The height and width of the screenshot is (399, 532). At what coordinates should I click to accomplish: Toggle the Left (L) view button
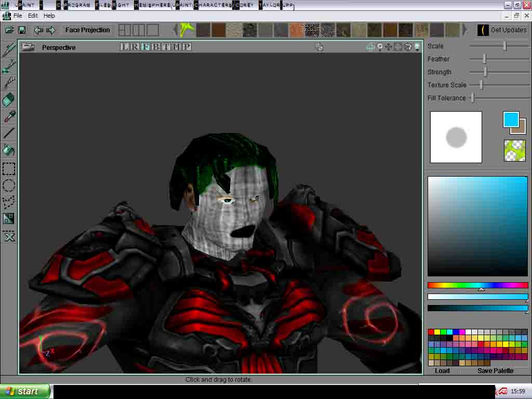[x=125, y=46]
